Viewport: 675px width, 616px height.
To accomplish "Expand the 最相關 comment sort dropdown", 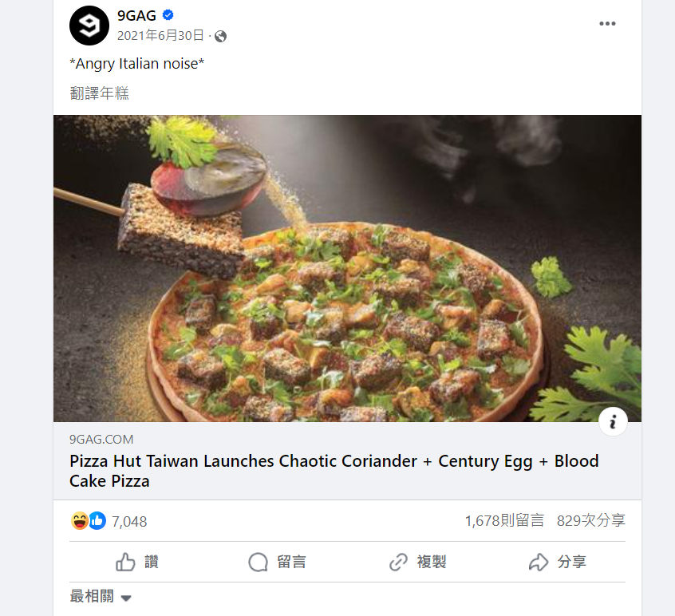I will click(101, 597).
